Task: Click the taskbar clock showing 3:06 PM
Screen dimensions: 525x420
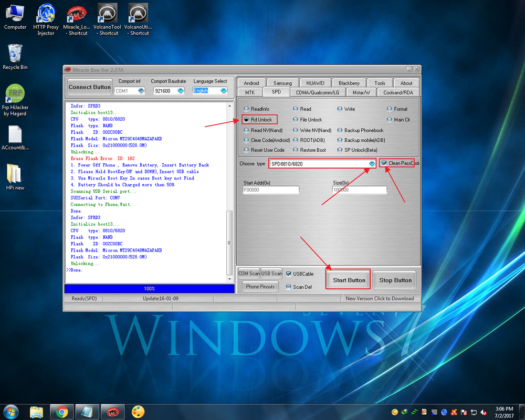Action: pyautogui.click(x=504, y=412)
